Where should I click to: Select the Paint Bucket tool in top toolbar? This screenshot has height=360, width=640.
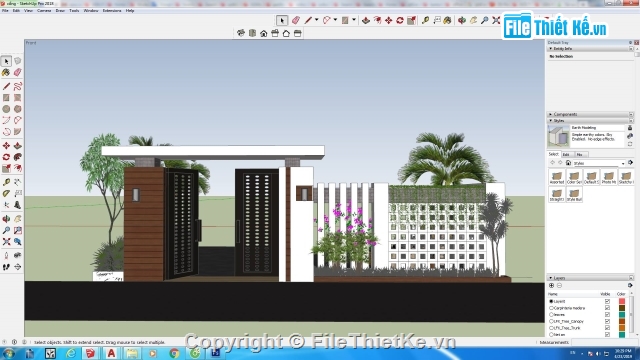448,20
